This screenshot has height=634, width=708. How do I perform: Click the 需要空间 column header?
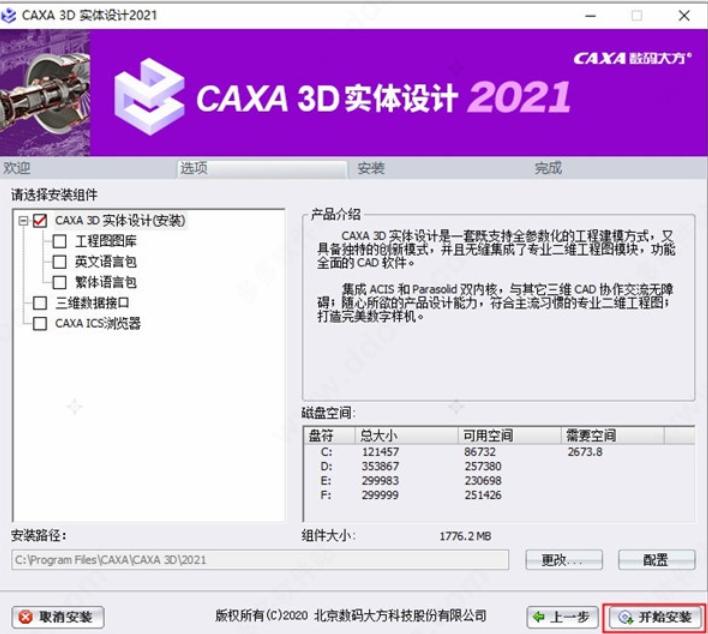612,435
